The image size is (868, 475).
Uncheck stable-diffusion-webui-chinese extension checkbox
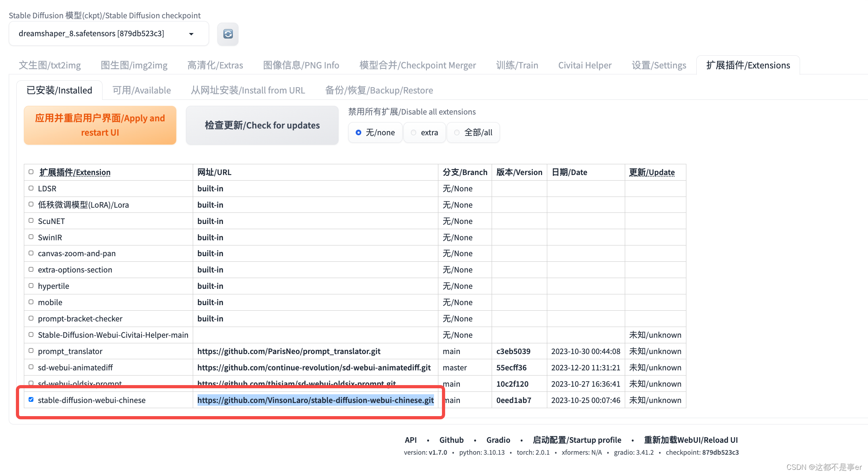[31, 399]
